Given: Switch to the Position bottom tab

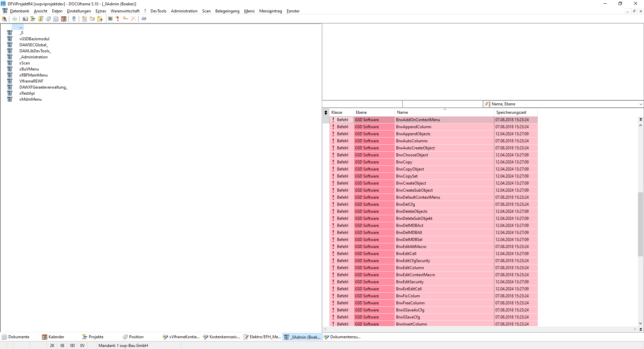Looking at the screenshot, I should 133,337.
